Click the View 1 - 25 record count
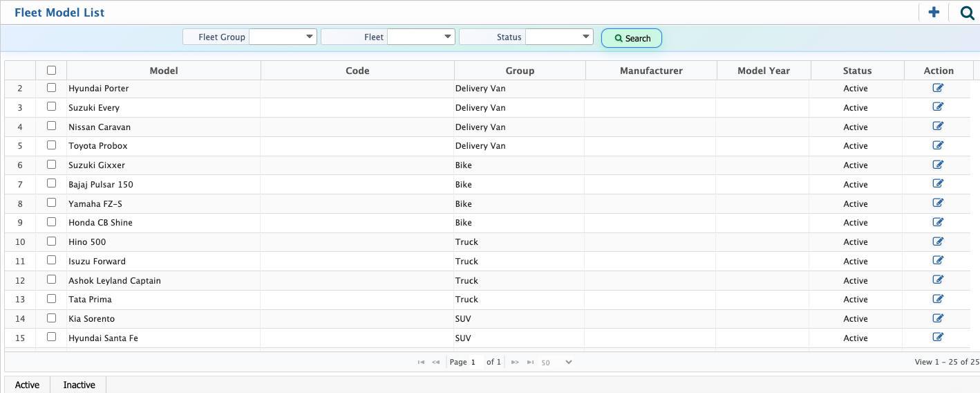980x393 pixels. coord(947,362)
